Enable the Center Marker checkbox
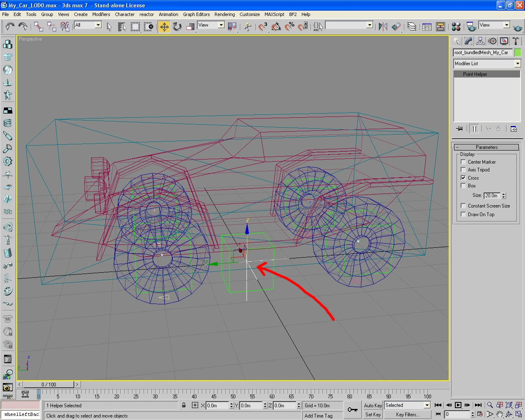This screenshot has height=420, width=525. [463, 162]
